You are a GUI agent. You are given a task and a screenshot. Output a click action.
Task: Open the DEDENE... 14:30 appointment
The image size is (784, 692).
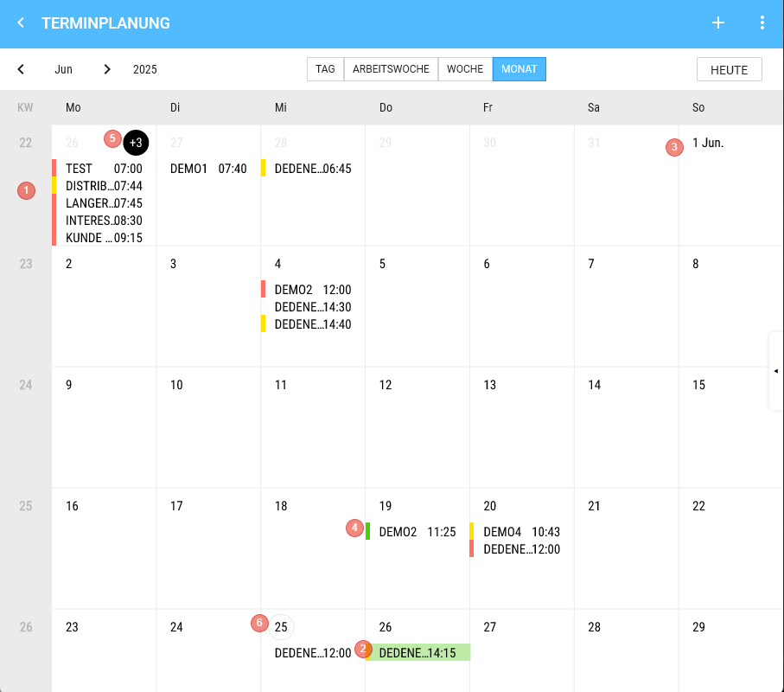(x=313, y=307)
